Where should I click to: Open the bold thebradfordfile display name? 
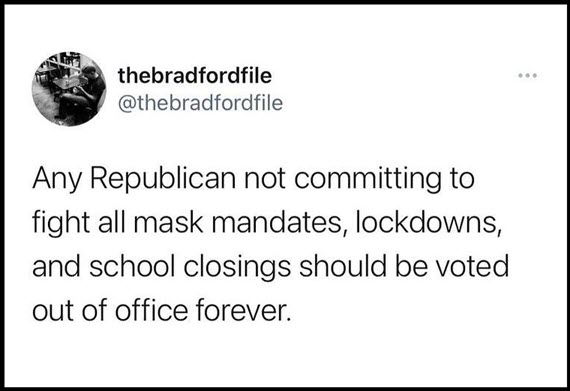coord(194,76)
